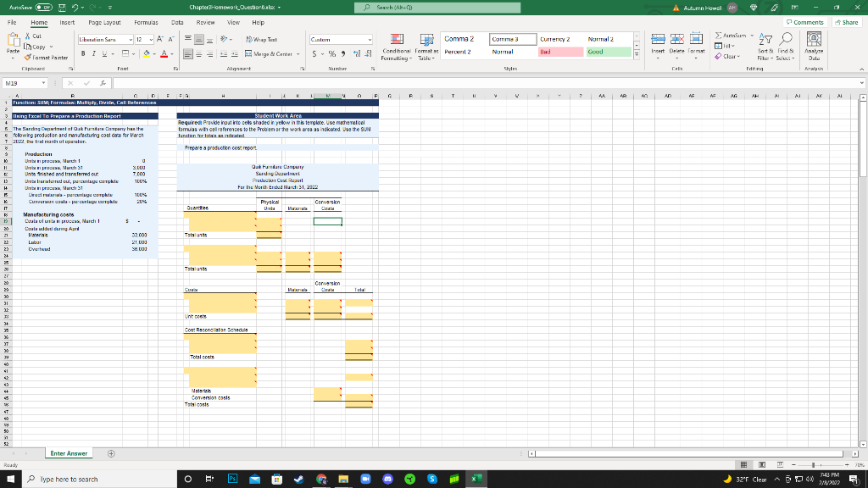868x488 pixels.
Task: Toggle Bold formatting
Action: (81, 53)
